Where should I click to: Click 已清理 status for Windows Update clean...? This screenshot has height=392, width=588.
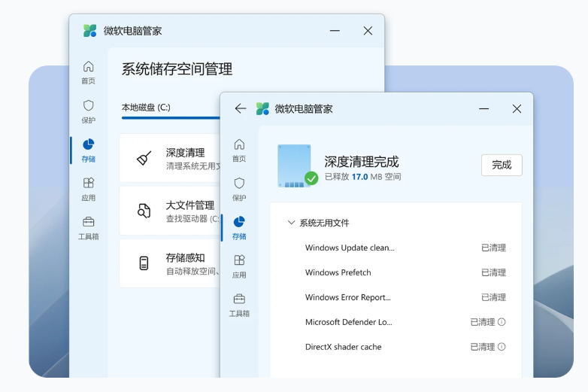493,248
